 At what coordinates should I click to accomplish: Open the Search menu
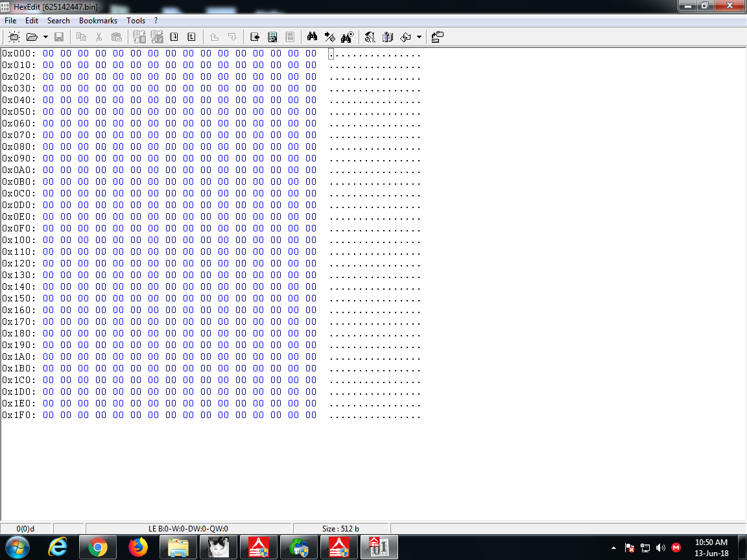click(58, 21)
